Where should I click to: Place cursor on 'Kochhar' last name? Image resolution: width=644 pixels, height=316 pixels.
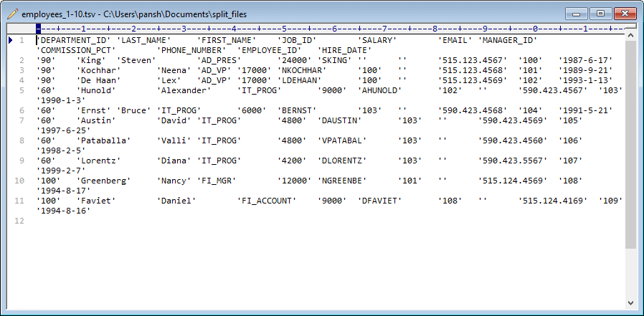click(x=96, y=70)
